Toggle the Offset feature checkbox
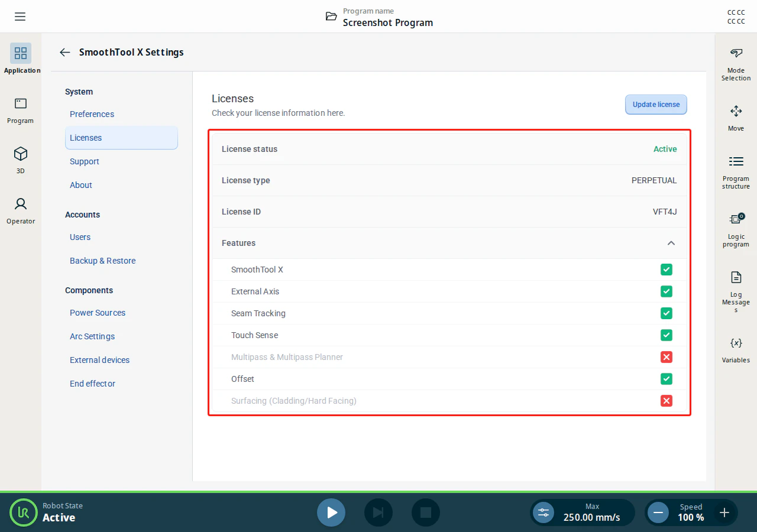Screen dimensions: 757x532 click(667, 379)
